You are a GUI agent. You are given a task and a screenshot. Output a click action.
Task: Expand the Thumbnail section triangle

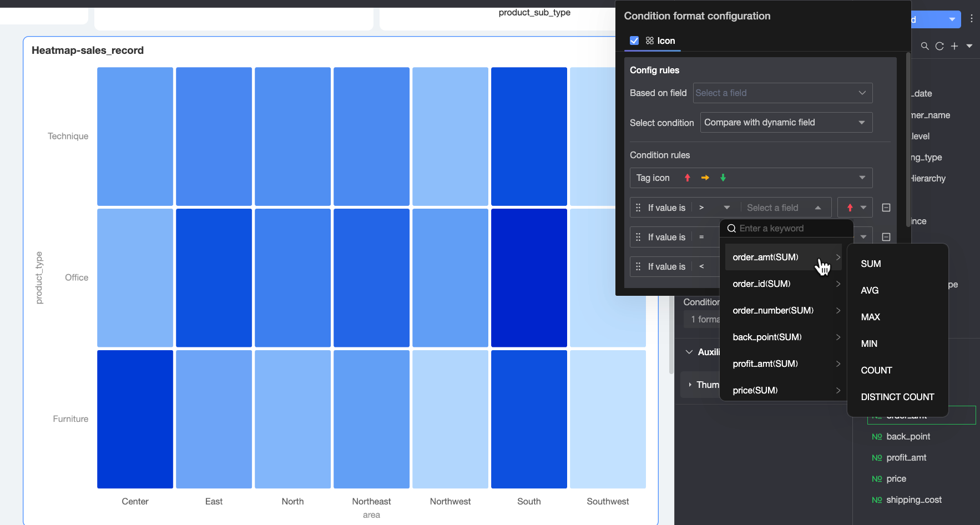click(x=690, y=385)
